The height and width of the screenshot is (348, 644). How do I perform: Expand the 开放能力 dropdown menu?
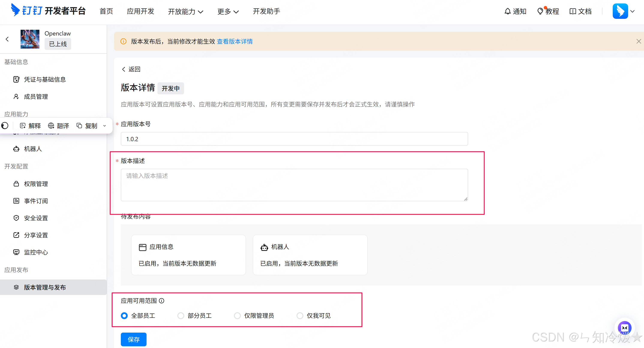point(186,12)
